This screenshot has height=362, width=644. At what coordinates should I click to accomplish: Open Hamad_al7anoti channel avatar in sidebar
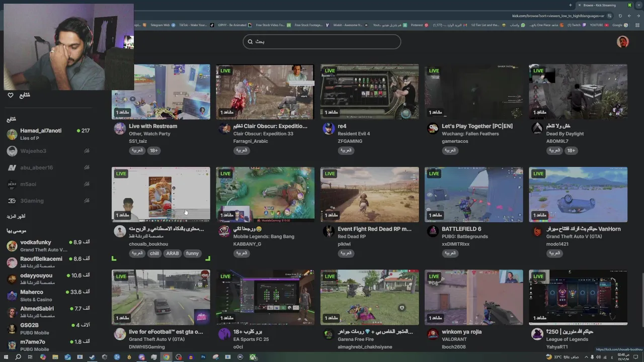pos(12,134)
